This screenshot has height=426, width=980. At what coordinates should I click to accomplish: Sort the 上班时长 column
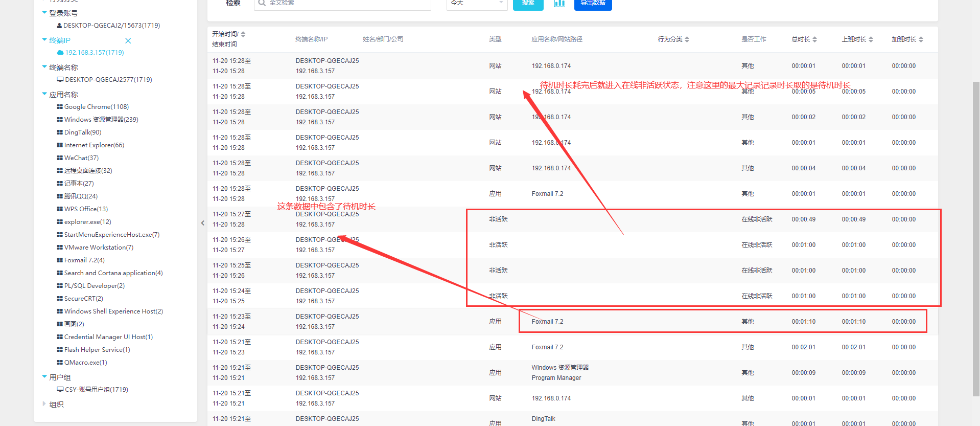(871, 39)
